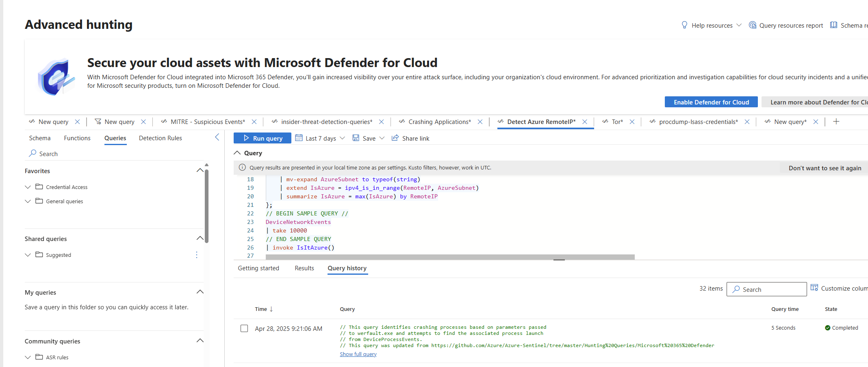Select the Apr 28 query history checkbox
The width and height of the screenshot is (868, 367).
(244, 328)
